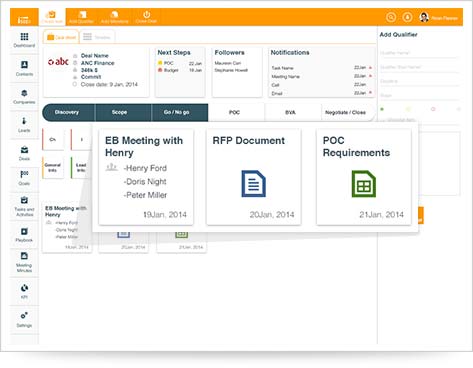Image resolution: width=473 pixels, height=368 pixels.
Task: Open the KPI chart icon in sidebar
Action: pos(24,288)
